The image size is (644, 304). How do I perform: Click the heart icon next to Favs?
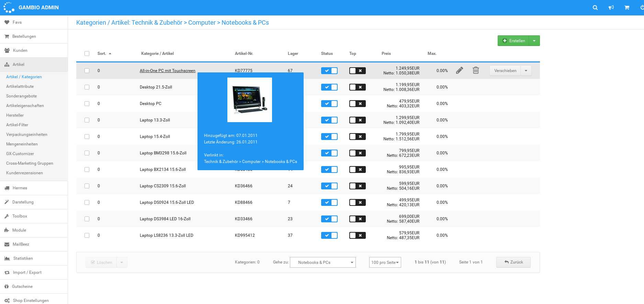7,22
